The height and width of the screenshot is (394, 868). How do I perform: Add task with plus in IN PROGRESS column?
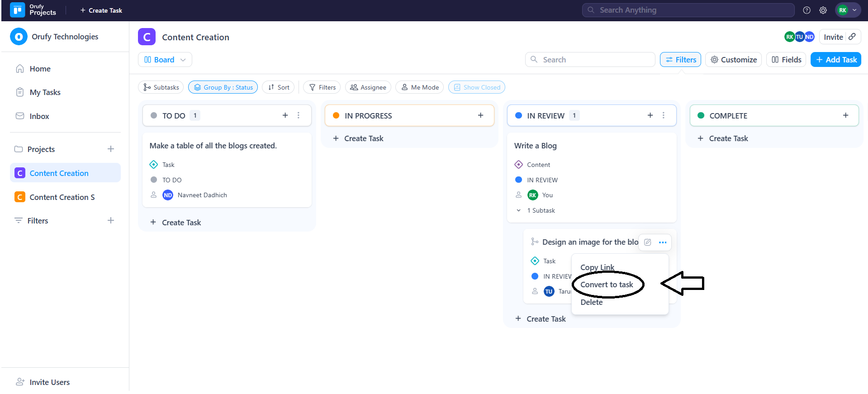tap(480, 115)
